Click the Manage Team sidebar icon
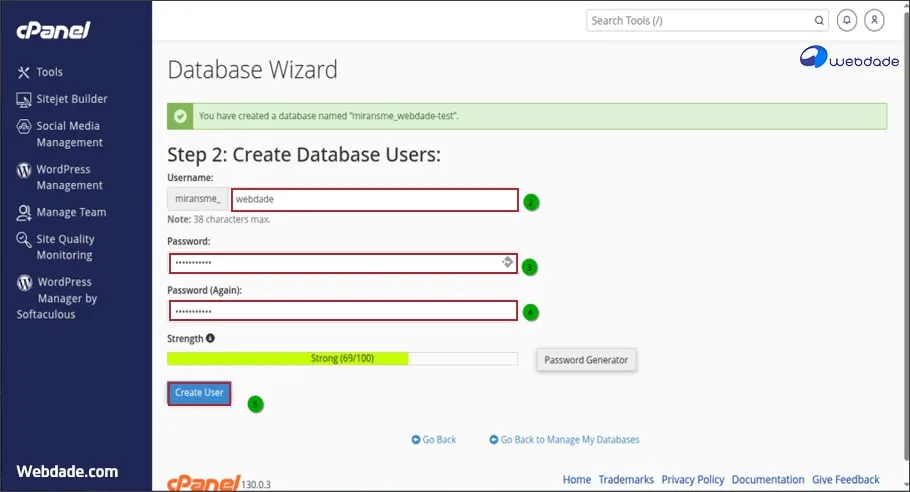 tap(25, 213)
